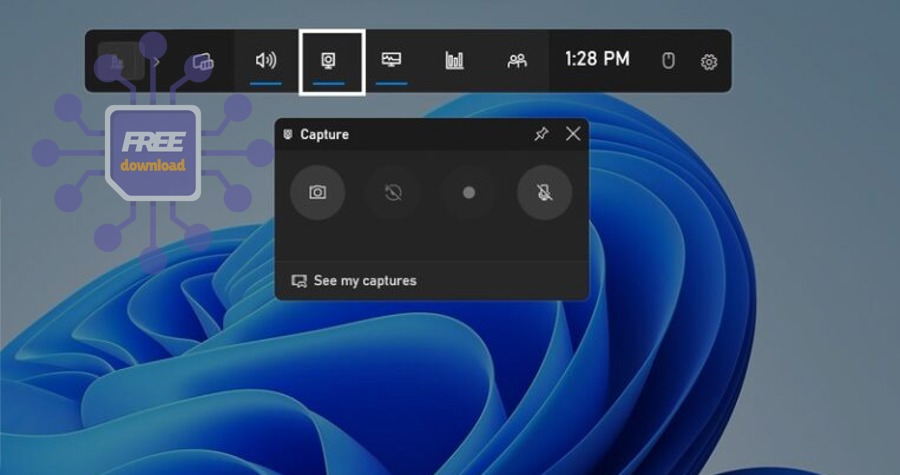Click the 1:28 PM clock
The width and height of the screenshot is (900, 475).
[x=597, y=59]
